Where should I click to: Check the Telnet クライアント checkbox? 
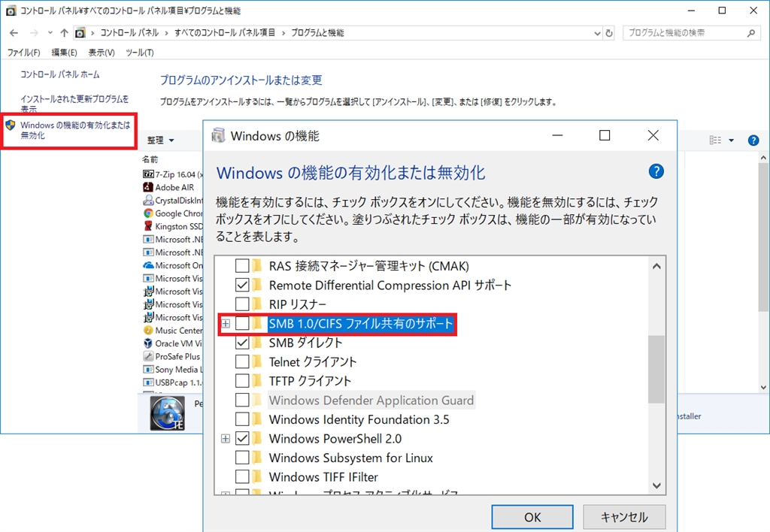click(x=242, y=361)
